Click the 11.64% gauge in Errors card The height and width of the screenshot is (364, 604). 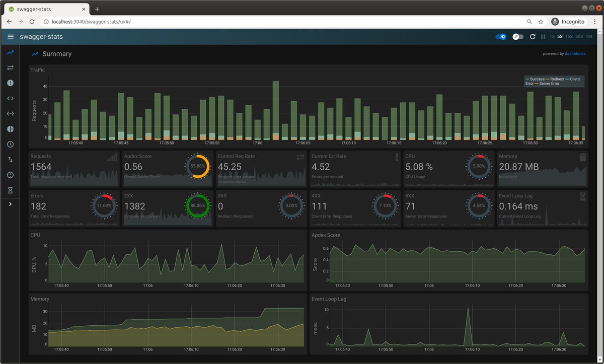pos(104,205)
